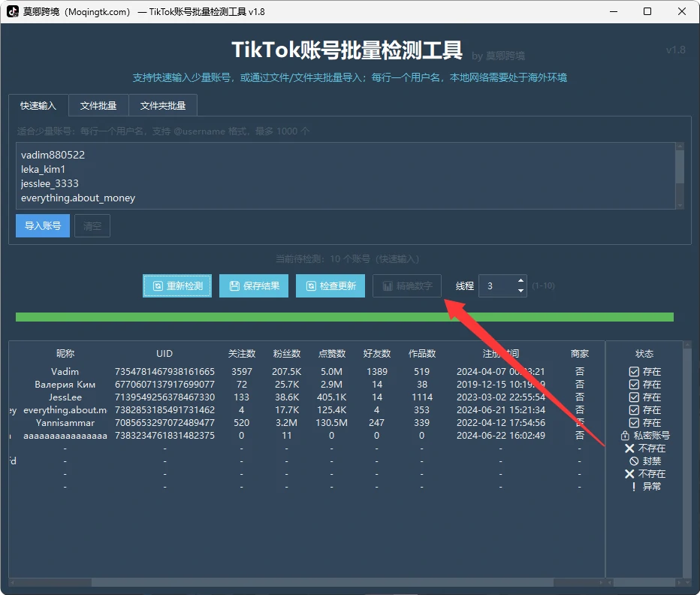Click the vadim880522 line in input
700x595 pixels.
[53, 155]
